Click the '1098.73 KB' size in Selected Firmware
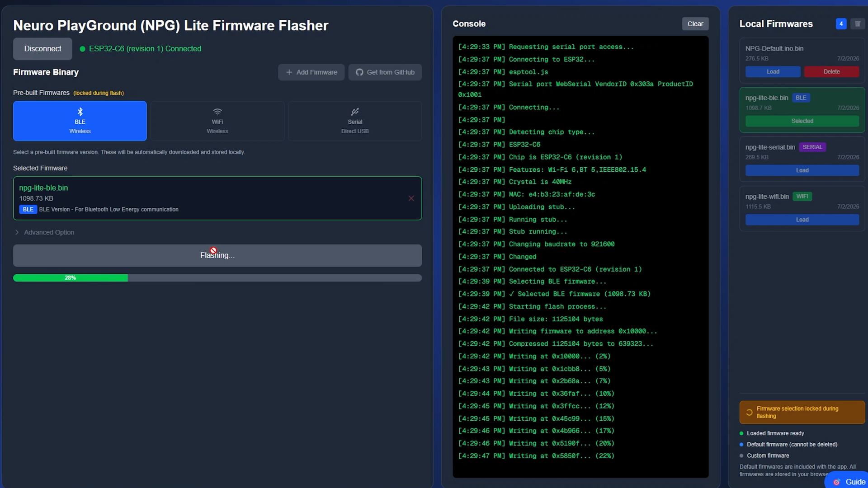 tap(36, 199)
